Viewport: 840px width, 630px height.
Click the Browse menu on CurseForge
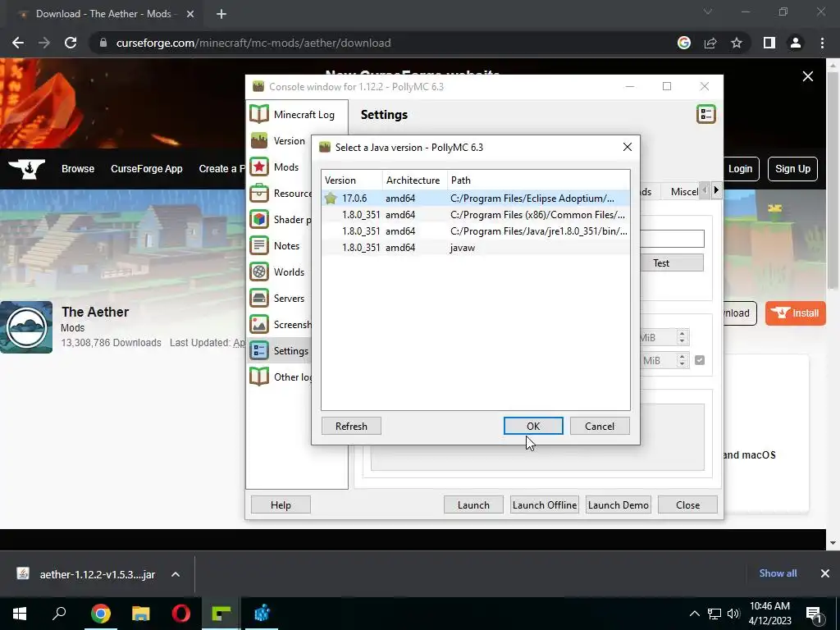78,169
